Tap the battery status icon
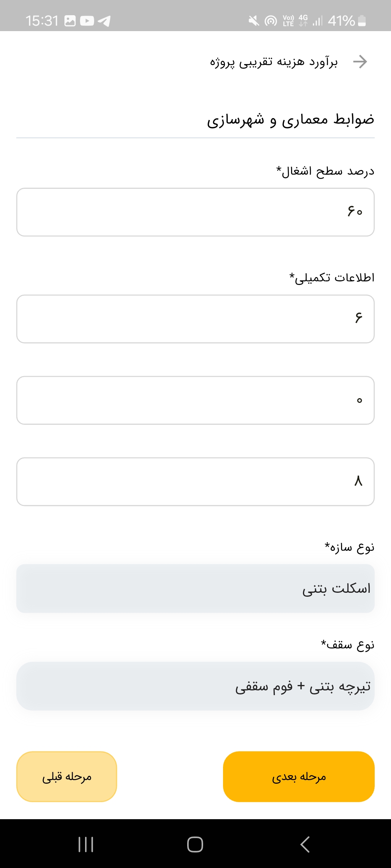Image resolution: width=391 pixels, height=868 pixels. point(362,21)
